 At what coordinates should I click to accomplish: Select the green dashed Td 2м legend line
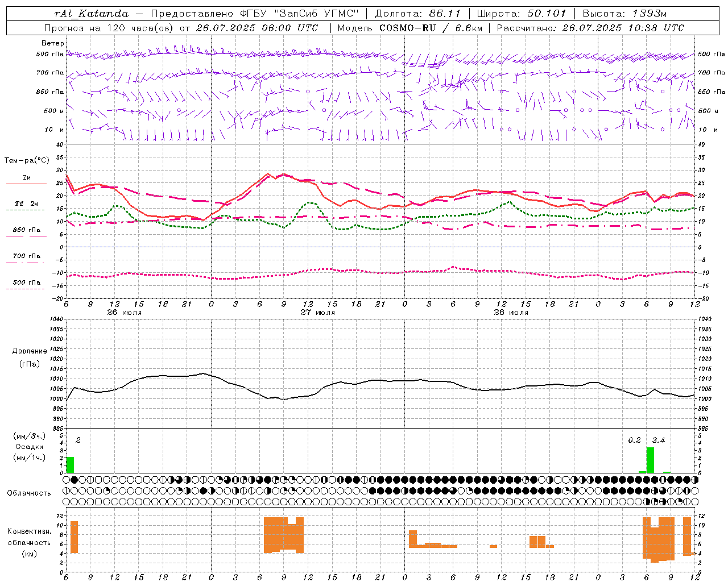[25, 210]
